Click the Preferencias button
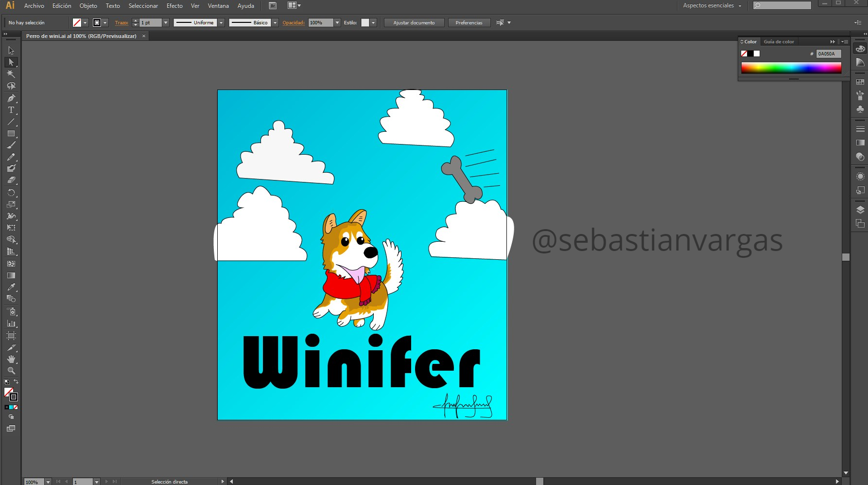The image size is (868, 485). tap(469, 23)
